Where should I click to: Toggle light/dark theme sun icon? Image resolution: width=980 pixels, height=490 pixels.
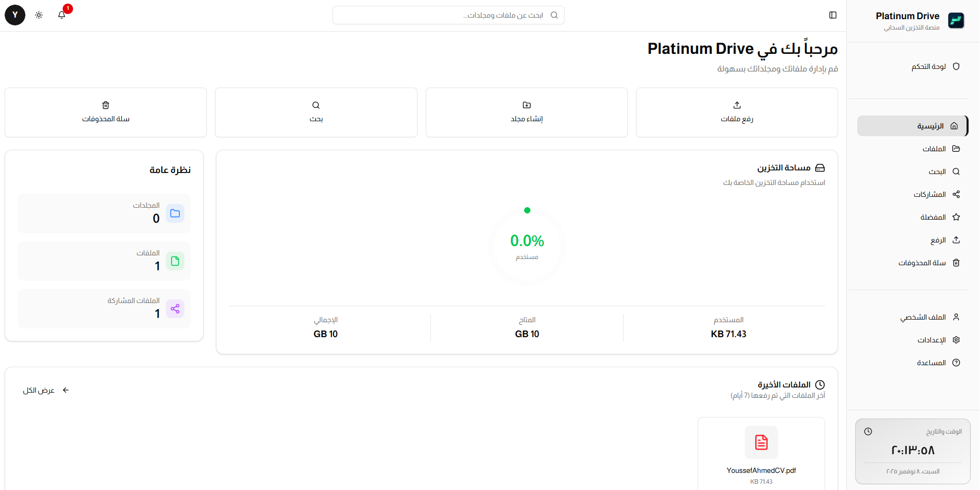click(39, 15)
